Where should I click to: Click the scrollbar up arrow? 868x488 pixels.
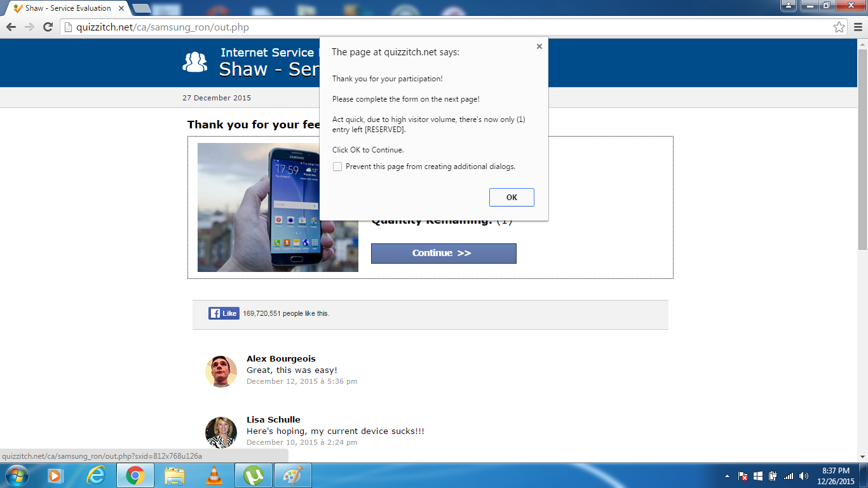pos(862,44)
